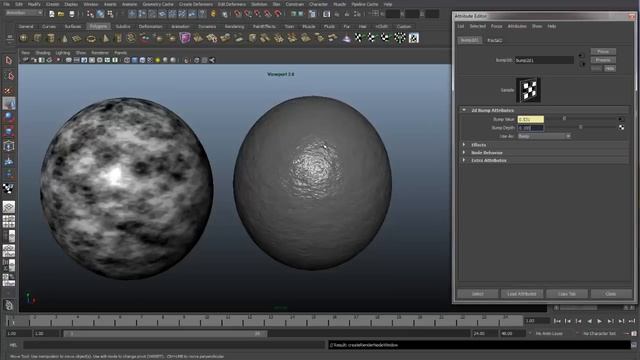Click the yellow light bulb viewport icon
The image size is (640, 360).
tap(158, 60)
